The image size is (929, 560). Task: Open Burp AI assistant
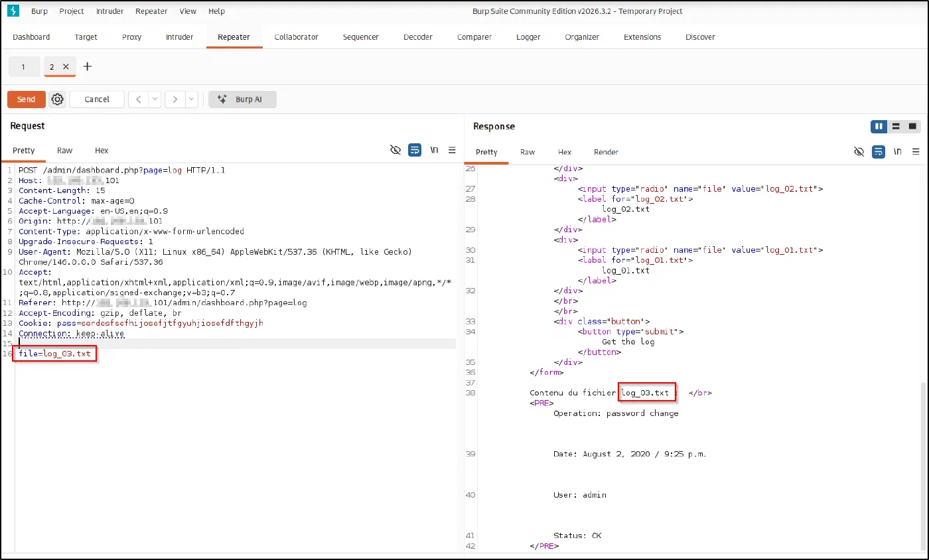pyautogui.click(x=242, y=100)
